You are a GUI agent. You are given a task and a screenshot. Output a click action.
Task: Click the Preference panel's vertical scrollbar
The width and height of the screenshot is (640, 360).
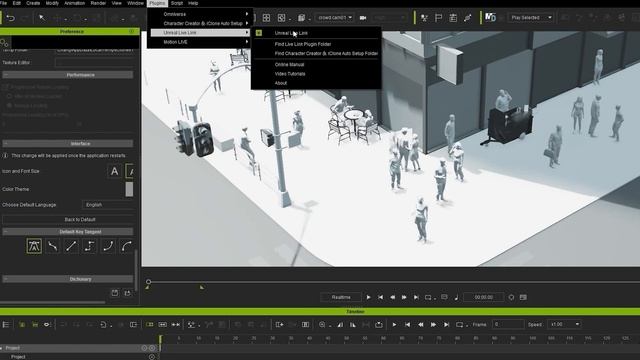coord(136,269)
